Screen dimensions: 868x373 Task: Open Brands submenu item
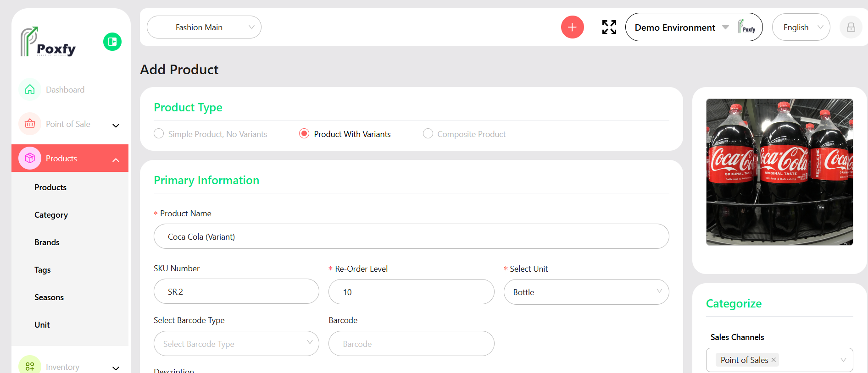coord(47,242)
